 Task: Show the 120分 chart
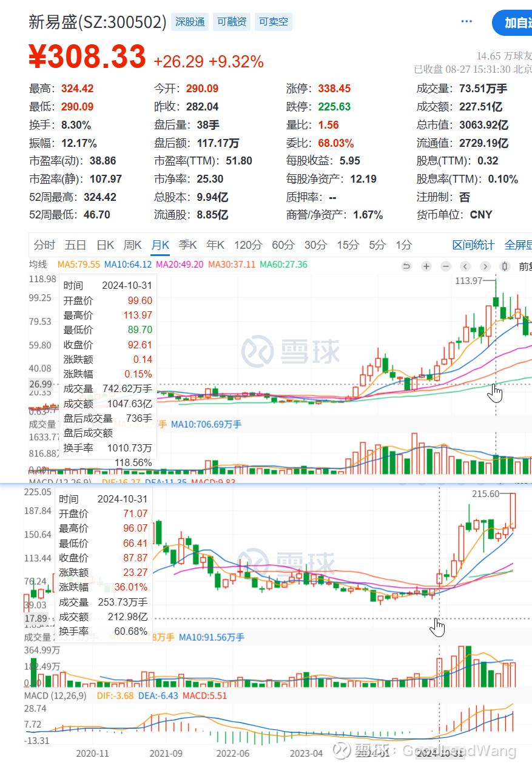(248, 245)
